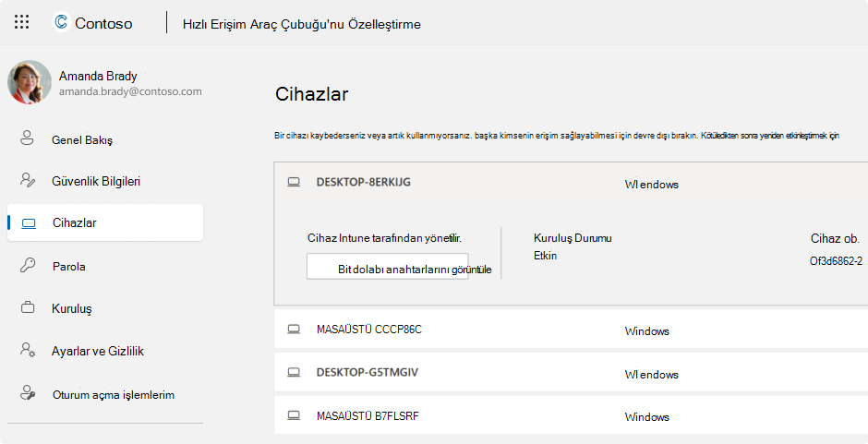Click the laptop icon beside MASAÜSTÜ B7FLSRF
868x444 pixels.
[294, 415]
